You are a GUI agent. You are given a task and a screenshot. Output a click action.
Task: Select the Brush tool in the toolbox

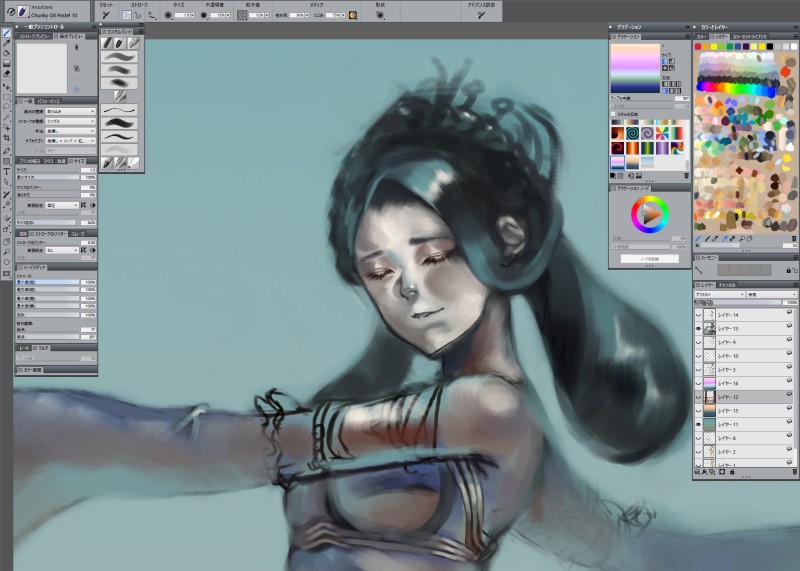tap(7, 33)
